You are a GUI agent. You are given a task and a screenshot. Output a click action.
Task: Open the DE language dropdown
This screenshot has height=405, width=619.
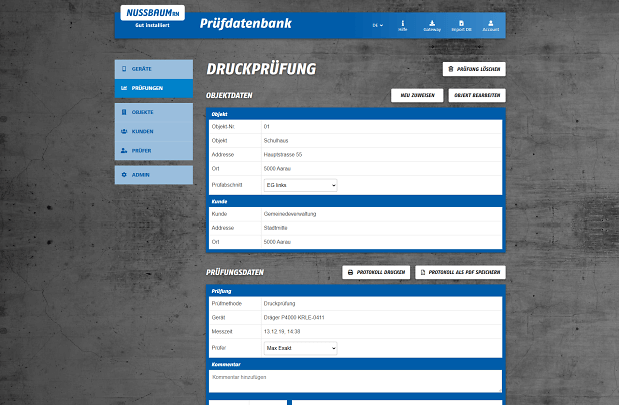pyautogui.click(x=377, y=25)
